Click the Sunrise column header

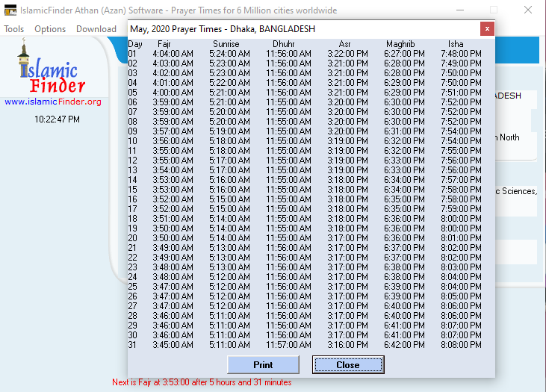(x=226, y=44)
